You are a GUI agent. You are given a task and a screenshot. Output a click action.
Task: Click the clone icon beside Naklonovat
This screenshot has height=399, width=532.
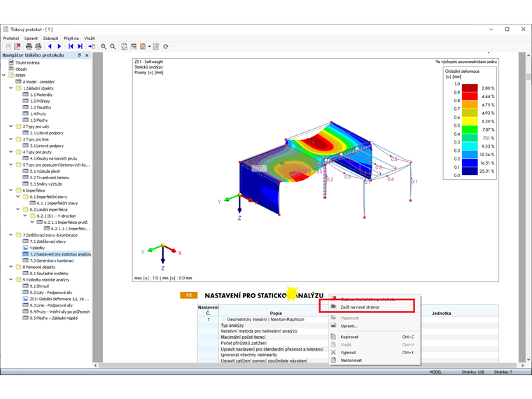(333, 360)
